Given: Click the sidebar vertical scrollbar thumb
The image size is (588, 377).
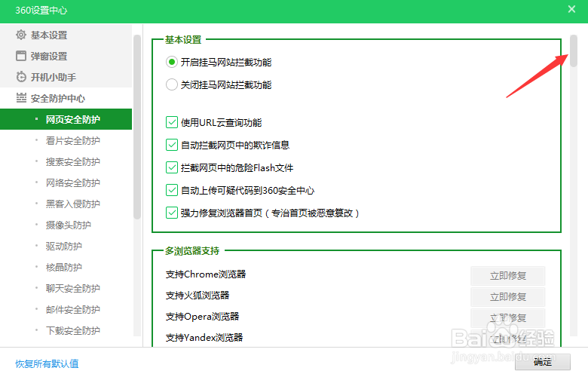Looking at the screenshot, I should click(x=137, y=127).
